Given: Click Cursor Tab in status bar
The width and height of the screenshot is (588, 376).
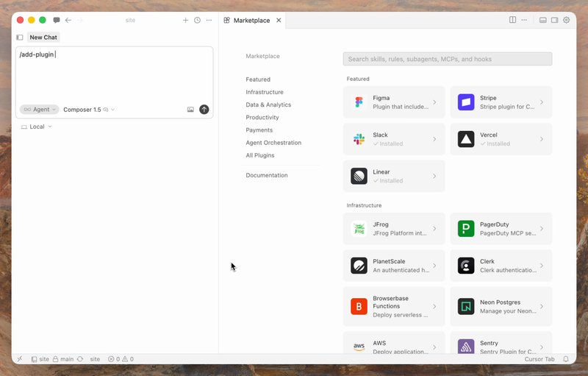Looking at the screenshot, I should (x=539, y=359).
